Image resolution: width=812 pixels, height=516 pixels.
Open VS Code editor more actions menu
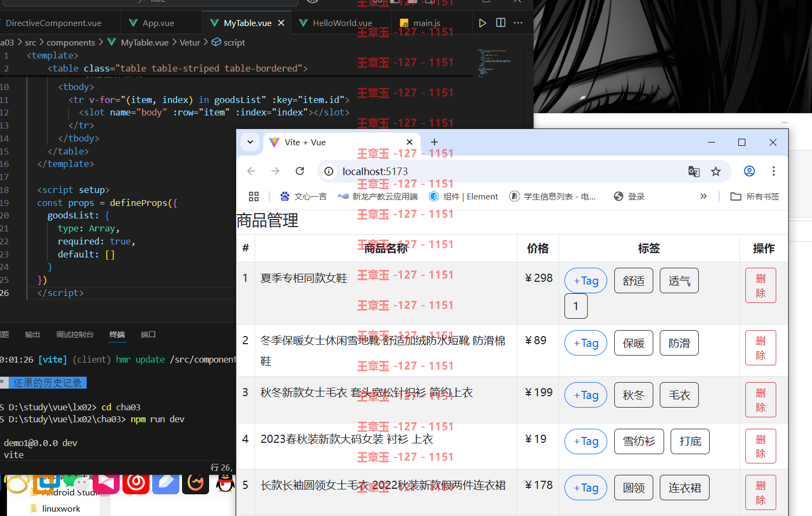coord(518,23)
